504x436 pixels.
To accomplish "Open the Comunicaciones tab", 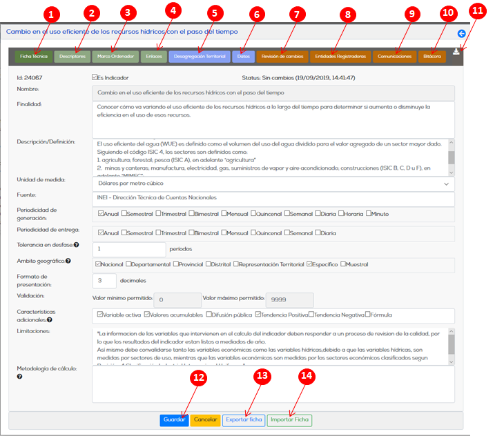I will [x=394, y=57].
